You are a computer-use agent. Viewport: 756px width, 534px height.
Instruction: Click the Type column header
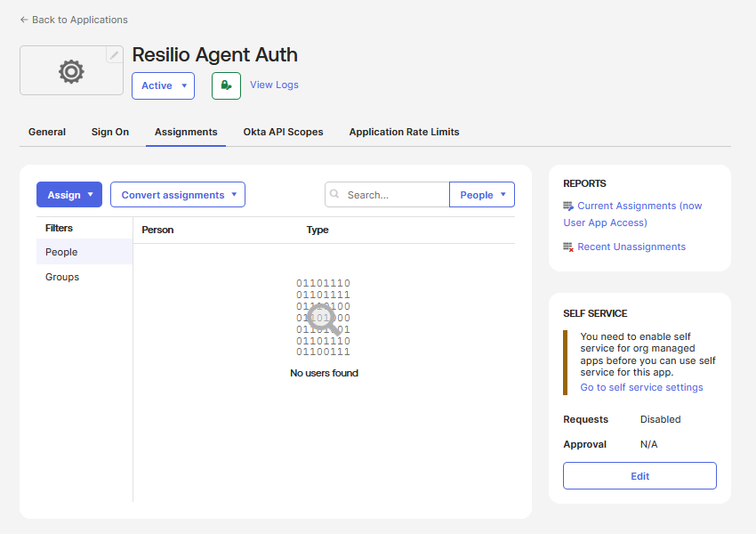[318, 231]
